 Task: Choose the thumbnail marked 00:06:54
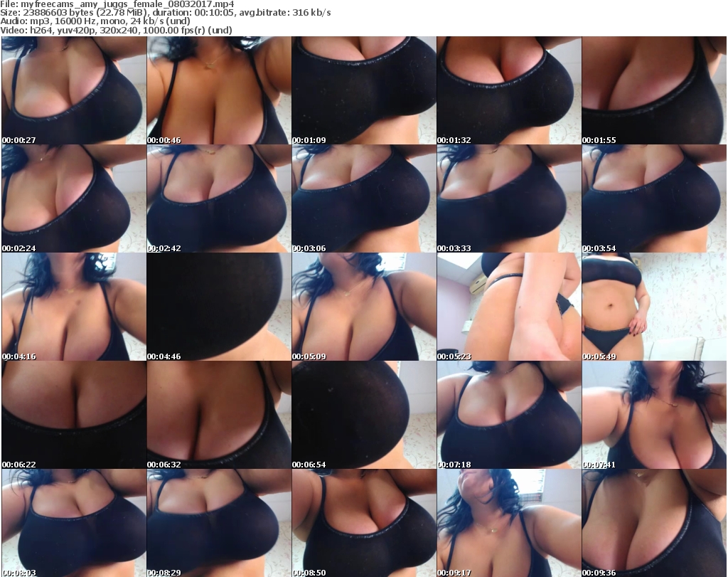pyautogui.click(x=364, y=415)
